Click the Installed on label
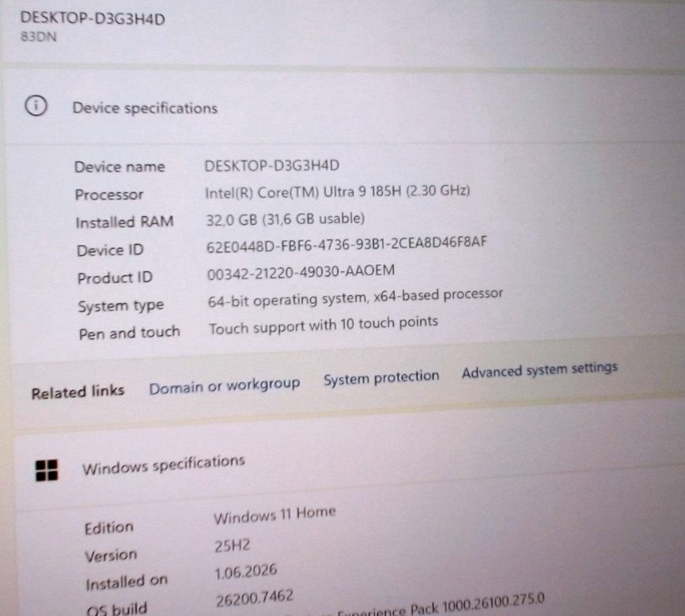685x616 pixels. tap(127, 582)
